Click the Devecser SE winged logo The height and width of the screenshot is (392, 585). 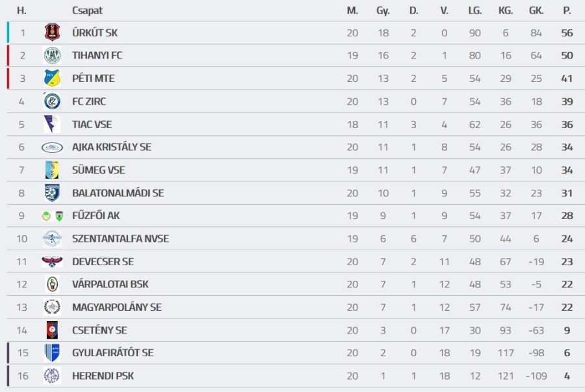52,261
